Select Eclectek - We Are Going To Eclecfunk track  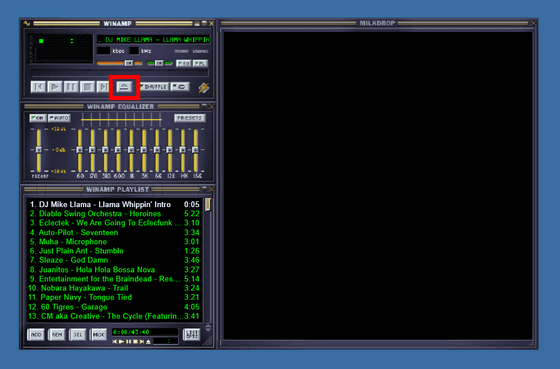click(x=115, y=223)
